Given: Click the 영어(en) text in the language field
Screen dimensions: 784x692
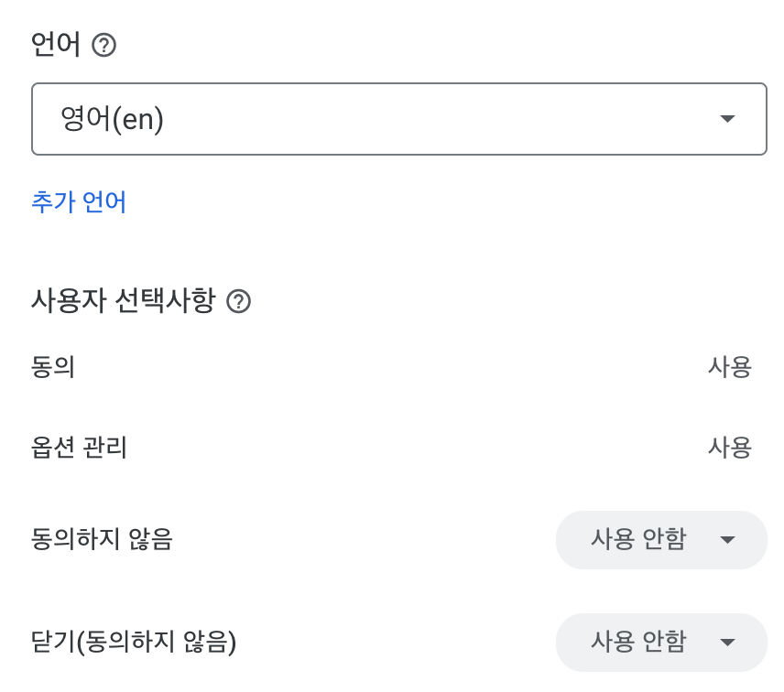Looking at the screenshot, I should [x=112, y=119].
